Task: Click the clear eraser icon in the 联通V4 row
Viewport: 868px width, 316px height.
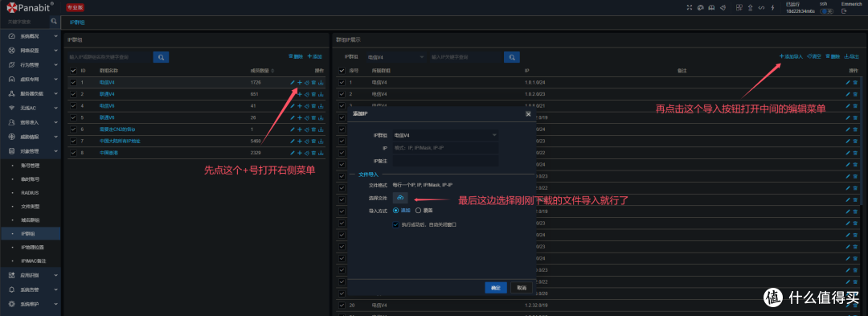Action: 307,94
